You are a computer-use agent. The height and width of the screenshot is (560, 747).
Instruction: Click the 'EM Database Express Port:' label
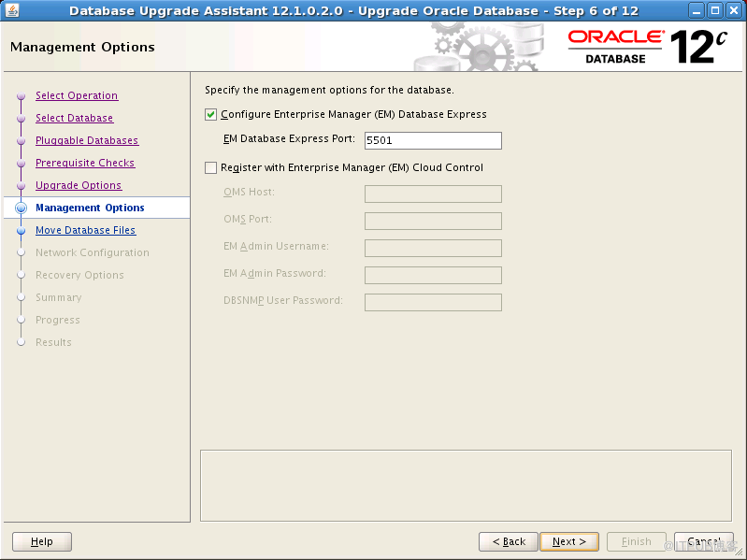pos(289,138)
